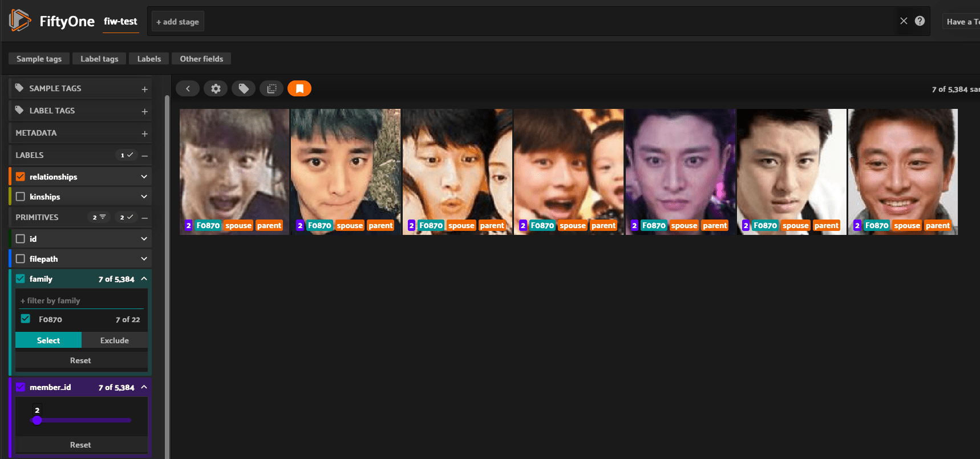
Task: Click the back arrow button in toolbar
Action: 188,88
